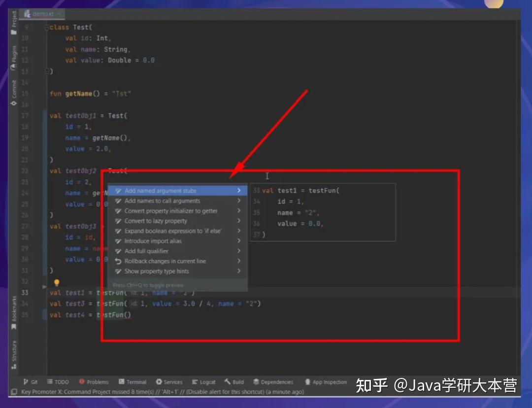Expand the Add named argument stubs submenu
The width and height of the screenshot is (532, 408).
[238, 190]
